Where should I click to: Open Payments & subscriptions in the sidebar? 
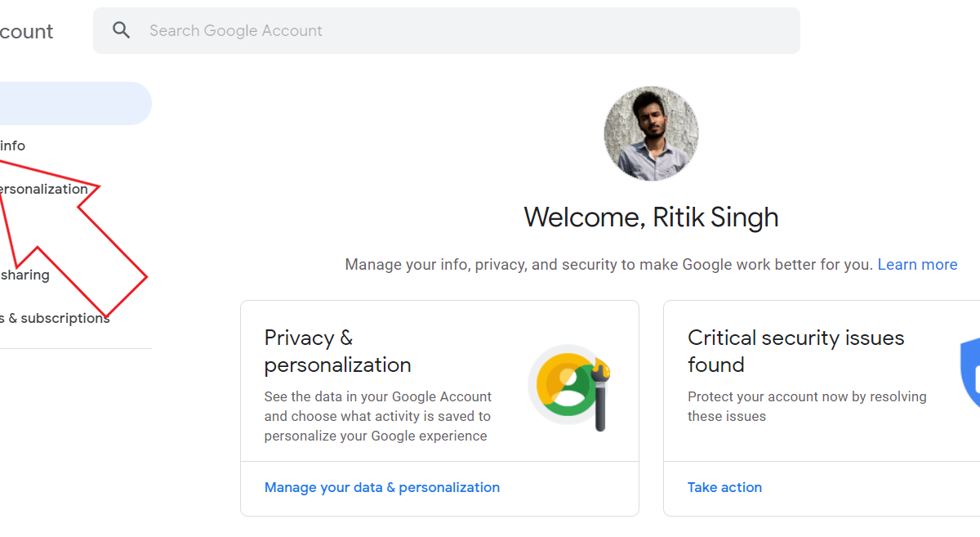point(55,318)
